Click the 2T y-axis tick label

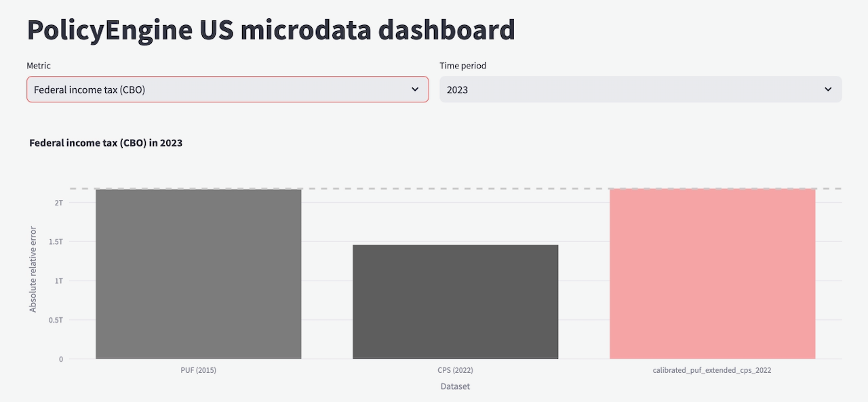[x=59, y=203]
